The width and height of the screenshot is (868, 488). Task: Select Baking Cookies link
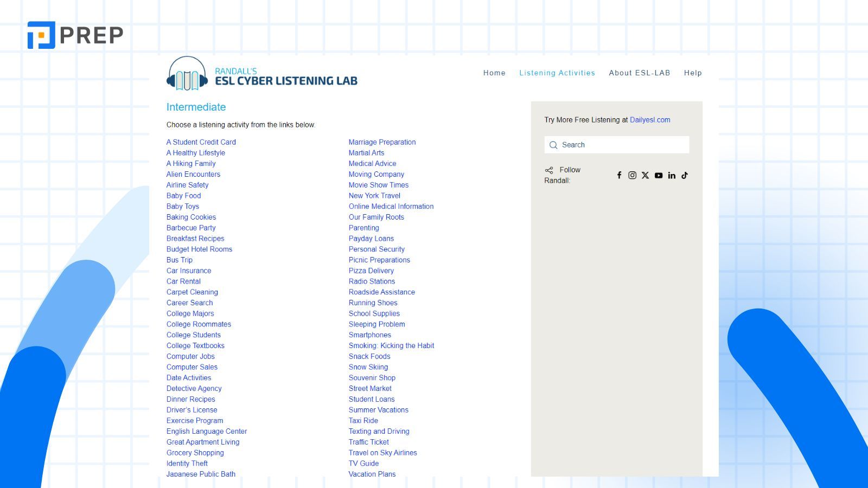(191, 217)
